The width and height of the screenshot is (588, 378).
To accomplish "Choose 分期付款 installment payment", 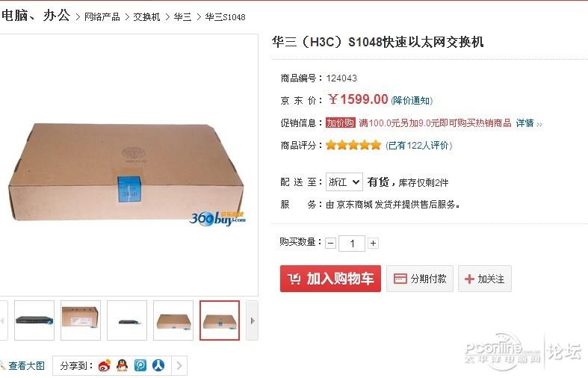I will click(420, 279).
